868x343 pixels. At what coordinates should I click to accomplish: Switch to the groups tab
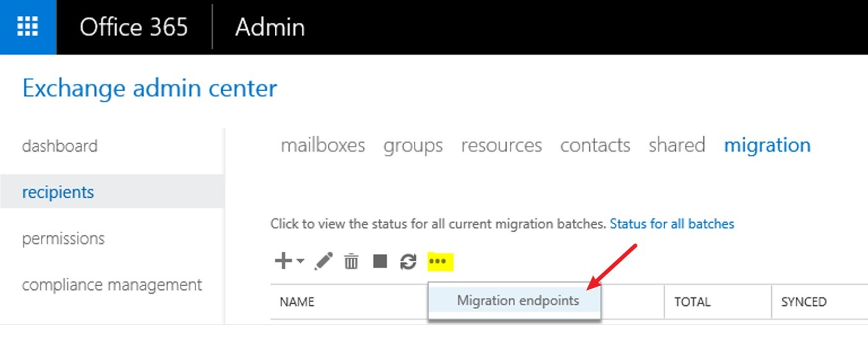click(413, 145)
